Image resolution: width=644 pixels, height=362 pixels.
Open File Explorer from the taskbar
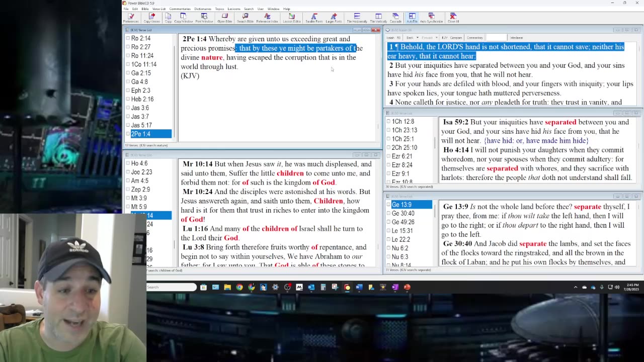click(x=227, y=287)
